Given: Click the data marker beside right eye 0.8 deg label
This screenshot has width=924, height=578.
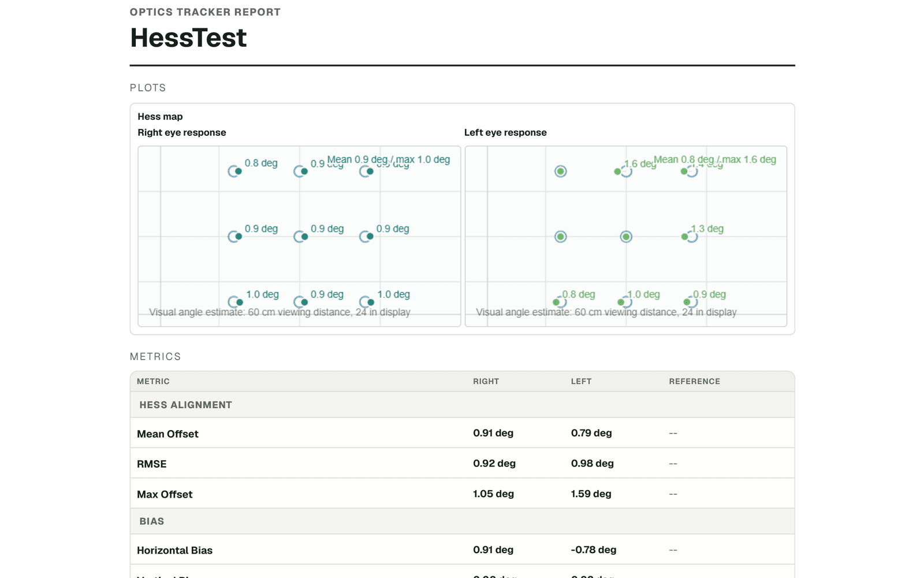Looking at the screenshot, I should (x=238, y=171).
